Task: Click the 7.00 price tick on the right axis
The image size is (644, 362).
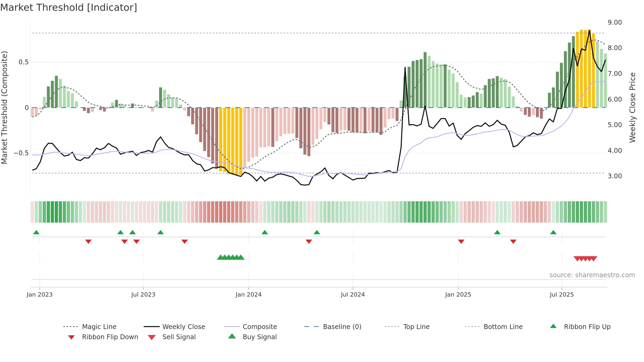Action: (x=615, y=74)
